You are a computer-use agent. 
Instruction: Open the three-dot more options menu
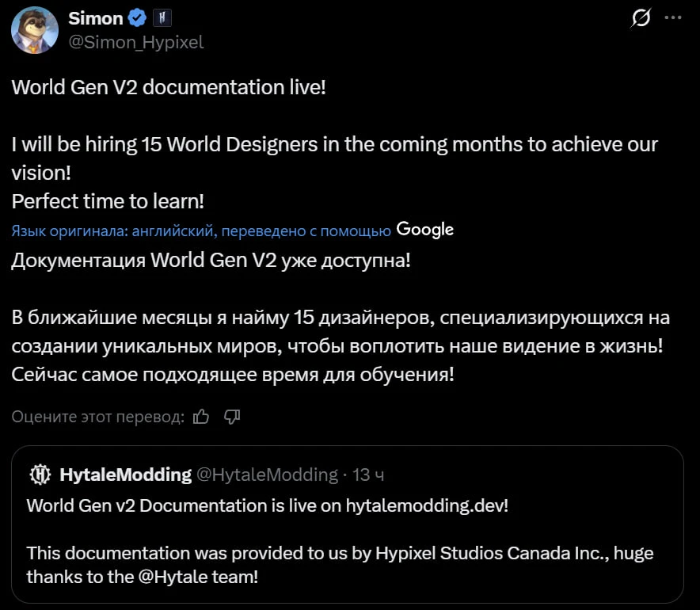click(672, 19)
